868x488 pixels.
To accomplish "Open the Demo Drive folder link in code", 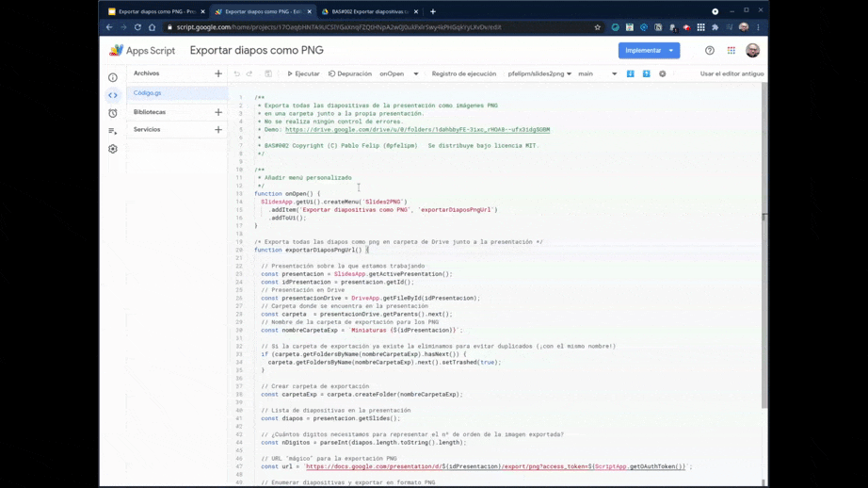I will coord(417,130).
